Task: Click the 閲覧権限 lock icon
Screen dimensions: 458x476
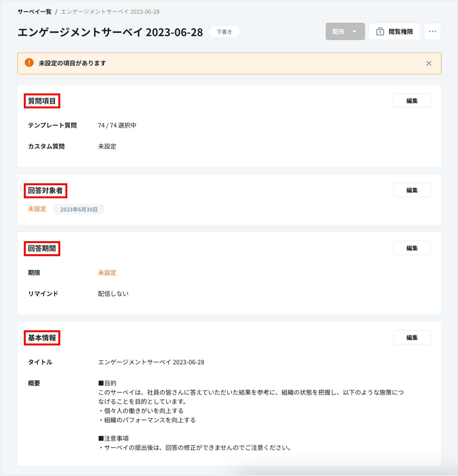Action: [x=380, y=31]
